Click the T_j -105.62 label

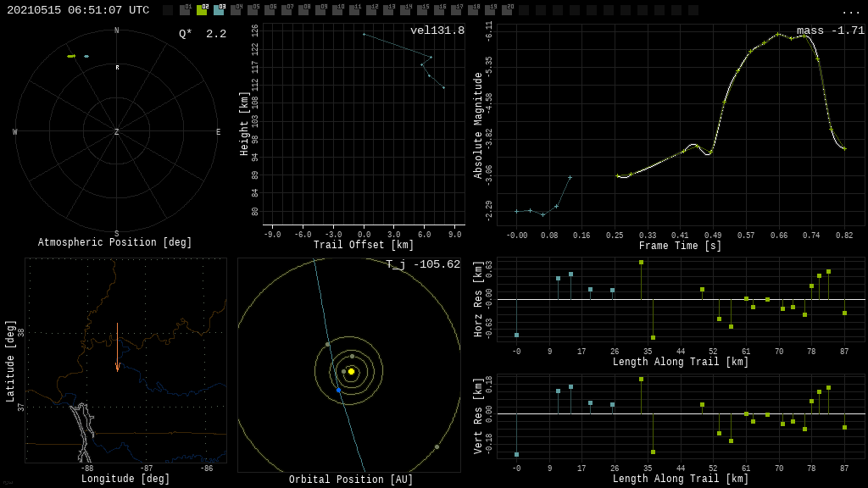pos(423,264)
